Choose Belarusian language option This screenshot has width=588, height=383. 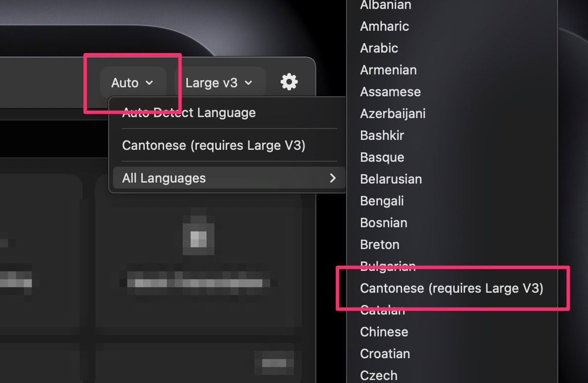coord(391,179)
